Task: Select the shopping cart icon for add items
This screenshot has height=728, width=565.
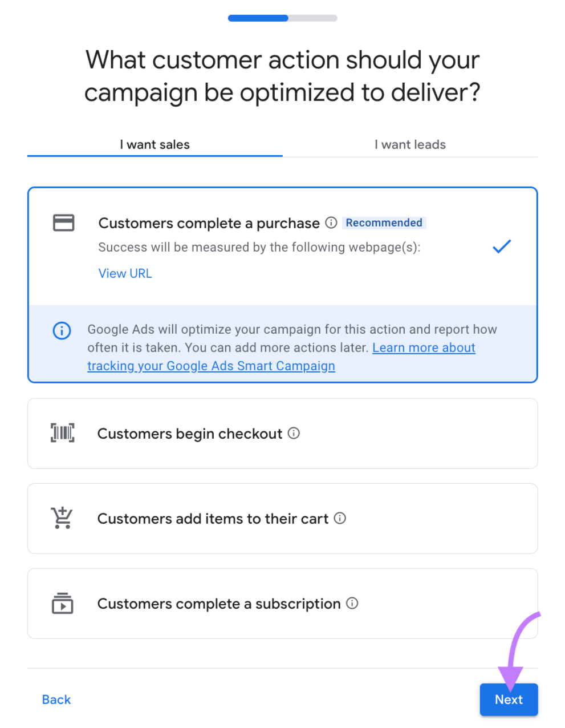Action: tap(62, 518)
